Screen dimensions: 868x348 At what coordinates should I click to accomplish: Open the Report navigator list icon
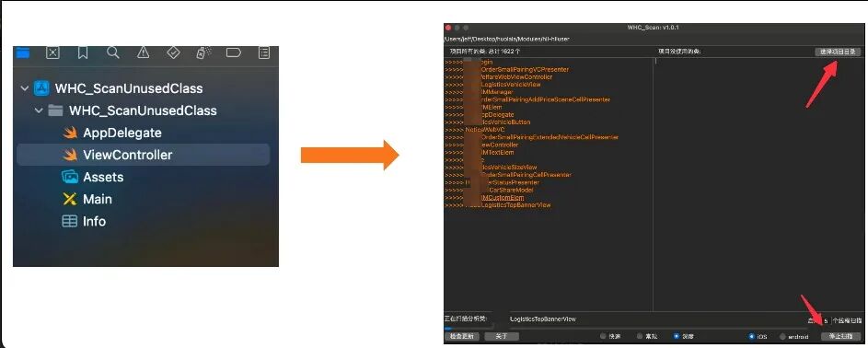pos(264,52)
